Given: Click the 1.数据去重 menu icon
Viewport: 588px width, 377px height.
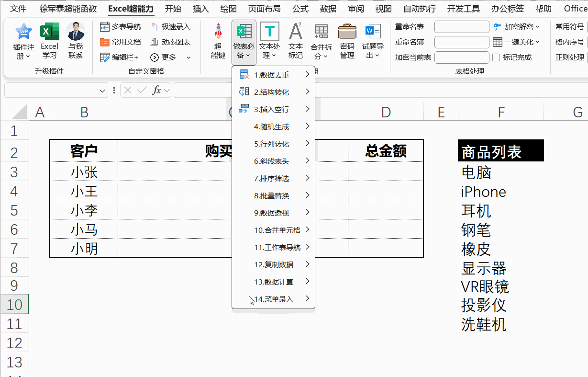Looking at the screenshot, I should pyautogui.click(x=244, y=75).
